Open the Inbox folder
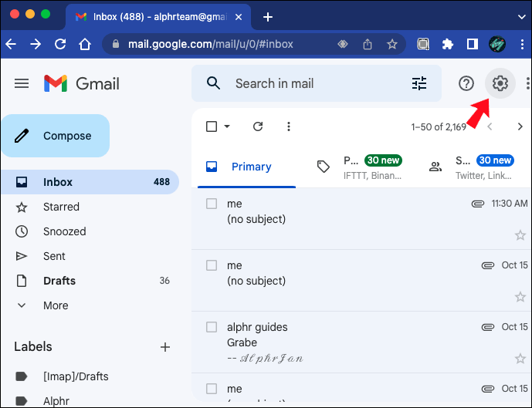 click(x=90, y=182)
